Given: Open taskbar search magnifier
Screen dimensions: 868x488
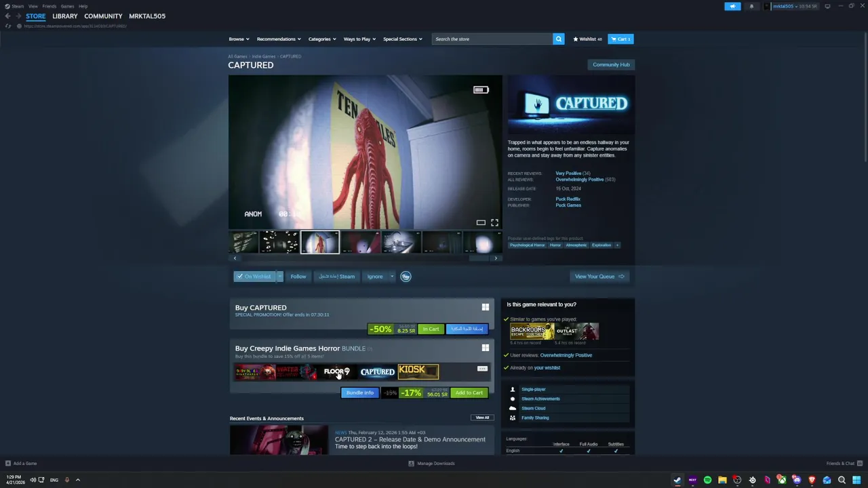Looking at the screenshot, I should point(842,480).
